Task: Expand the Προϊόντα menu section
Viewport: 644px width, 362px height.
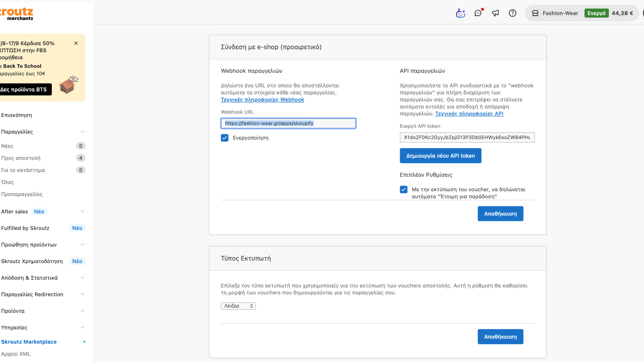Action: tap(83, 311)
